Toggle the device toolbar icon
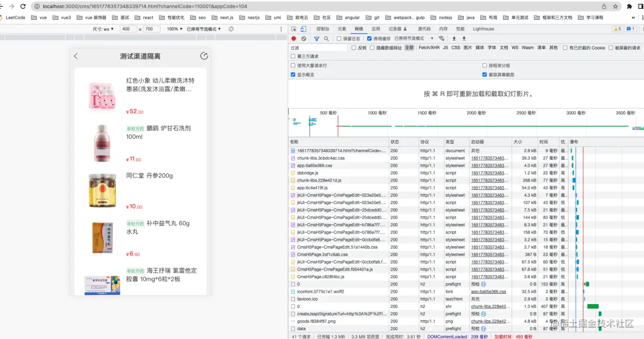Screen dimensions: 644x339 pos(303,29)
